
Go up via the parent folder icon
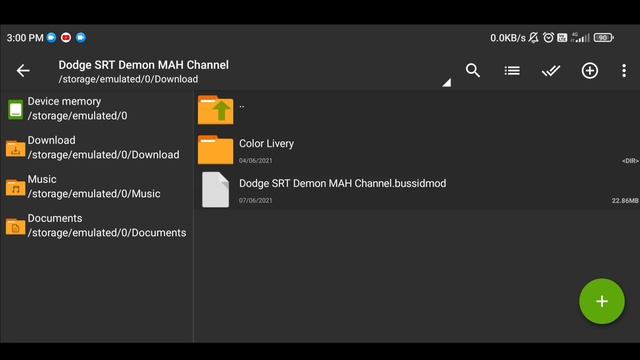216,110
